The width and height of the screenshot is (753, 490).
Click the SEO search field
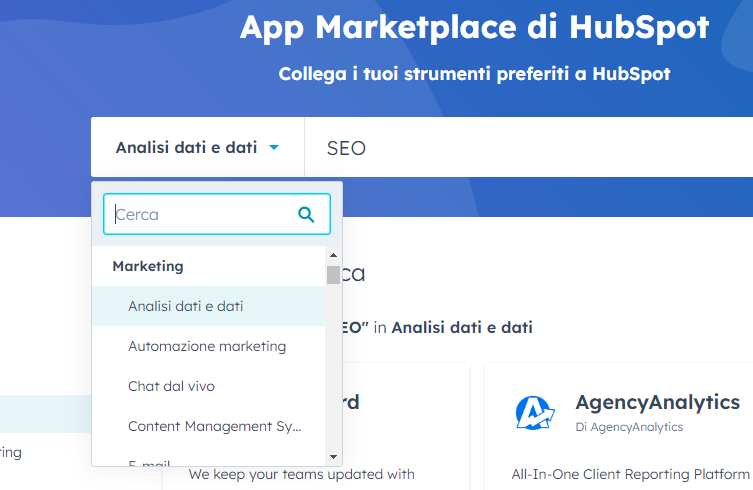click(529, 147)
